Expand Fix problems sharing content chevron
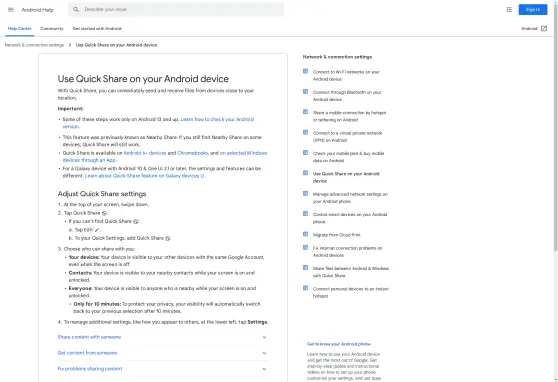This screenshot has height=382, width=558. pos(264,369)
